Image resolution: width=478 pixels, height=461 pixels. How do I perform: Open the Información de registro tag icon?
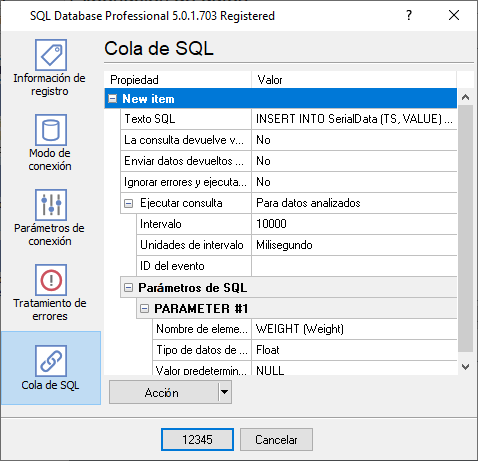tap(51, 55)
